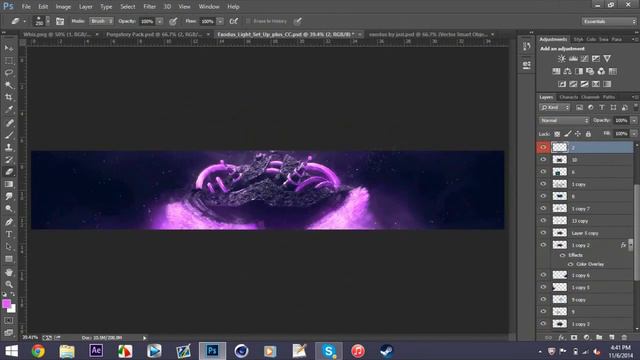Image resolution: width=640 pixels, height=360 pixels.
Task: Select the Spot Healing Brush tool
Action: tap(9, 122)
